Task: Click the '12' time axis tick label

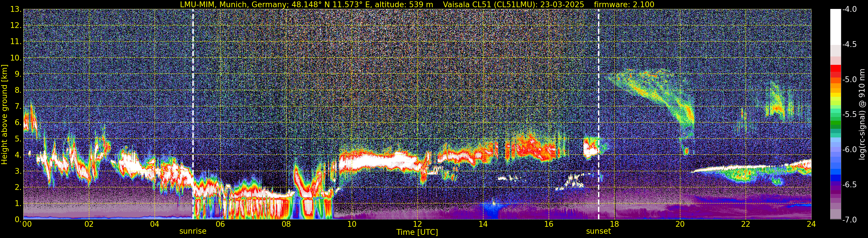Action: point(417,224)
